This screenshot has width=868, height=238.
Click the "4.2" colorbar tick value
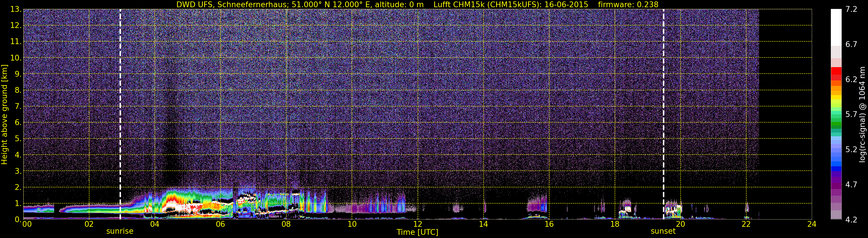[851, 220]
